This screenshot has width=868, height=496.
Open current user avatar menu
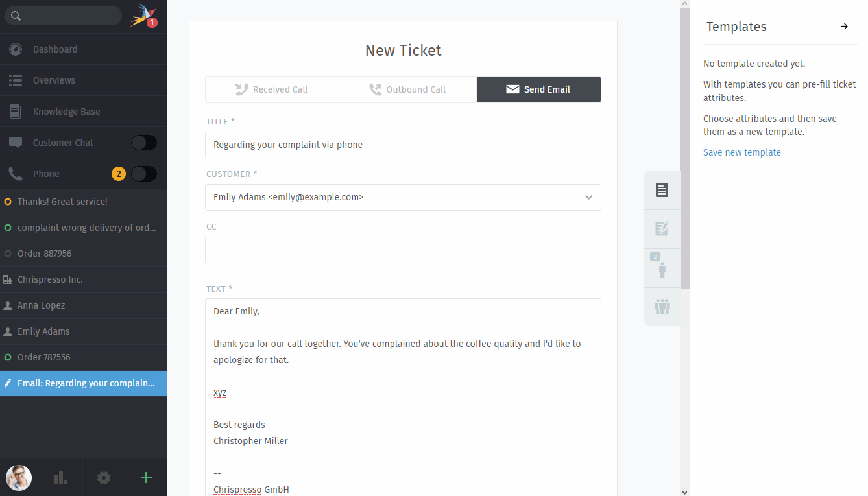(x=19, y=478)
